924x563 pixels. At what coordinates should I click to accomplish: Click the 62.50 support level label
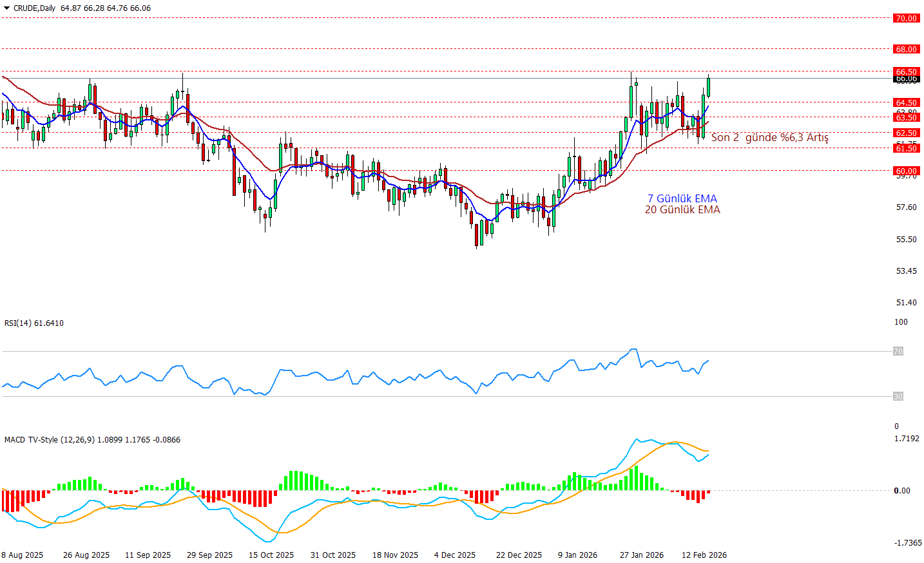tap(905, 133)
